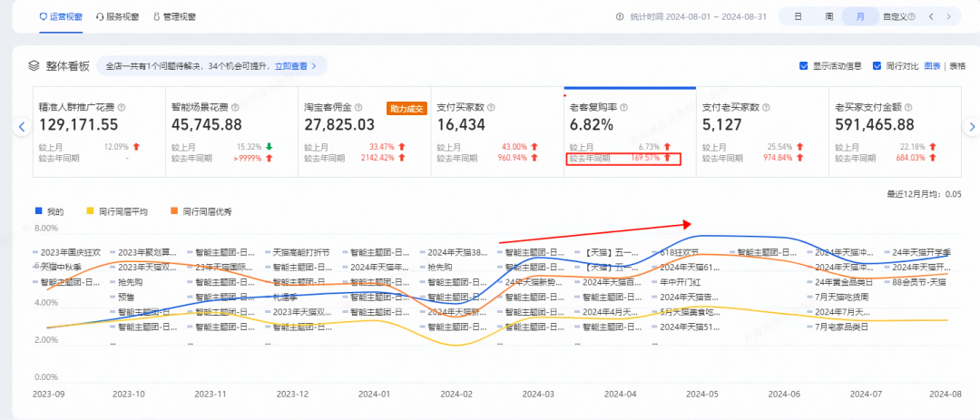Open the 管理视窗 tab
This screenshot has width=980, height=420.
(174, 17)
